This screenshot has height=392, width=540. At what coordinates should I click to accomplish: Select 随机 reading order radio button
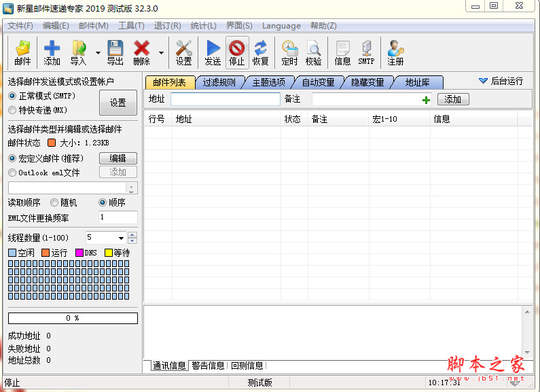tap(54, 202)
